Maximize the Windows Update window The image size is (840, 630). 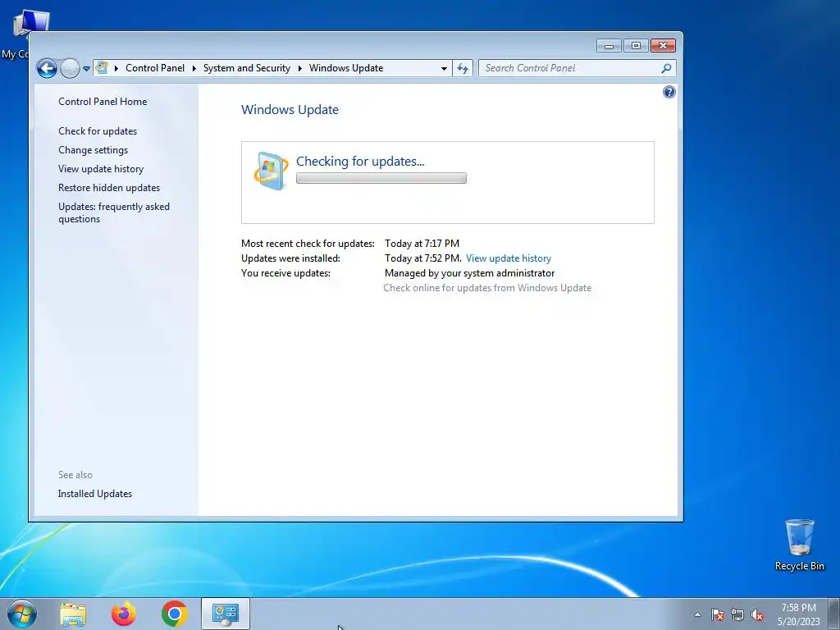click(636, 46)
